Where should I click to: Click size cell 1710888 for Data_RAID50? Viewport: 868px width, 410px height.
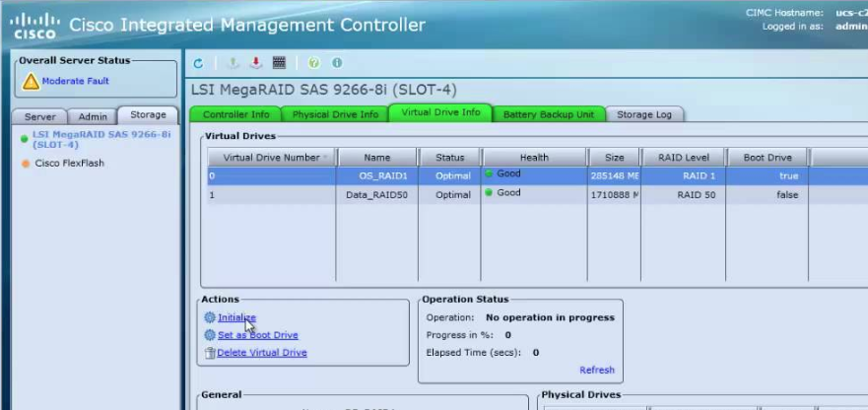[614, 195]
